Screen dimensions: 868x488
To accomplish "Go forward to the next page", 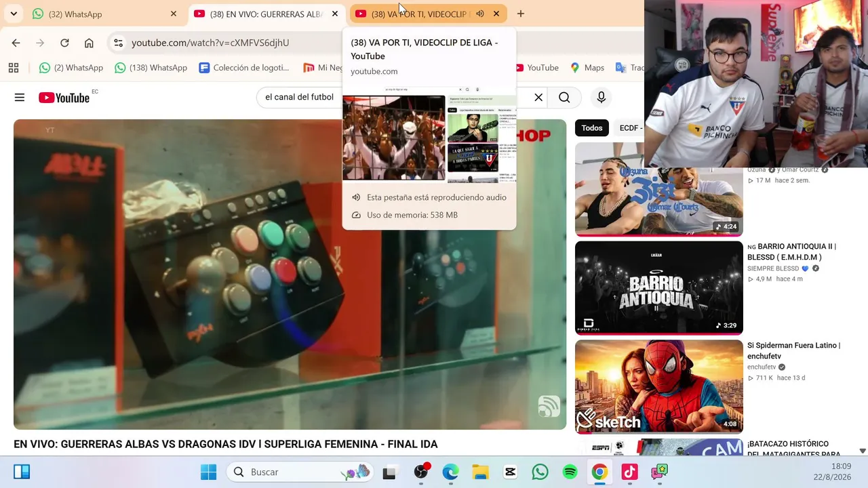I will click(x=40, y=43).
